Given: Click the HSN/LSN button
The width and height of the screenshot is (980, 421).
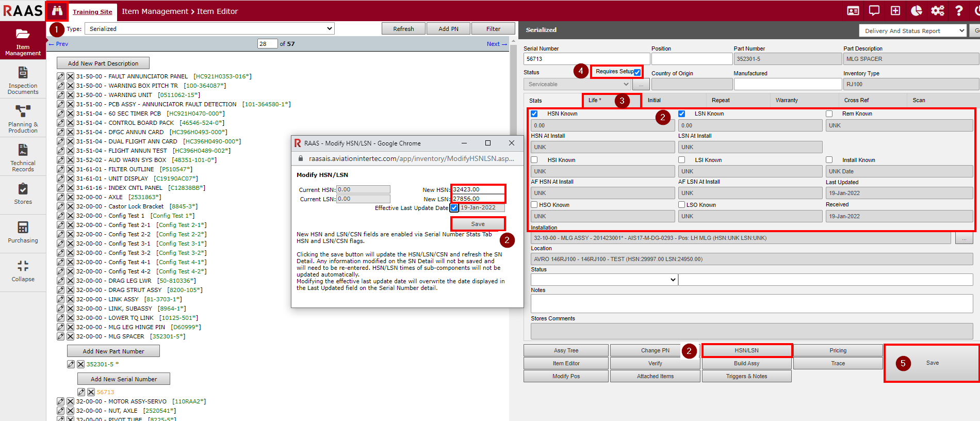Looking at the screenshot, I should (x=746, y=350).
